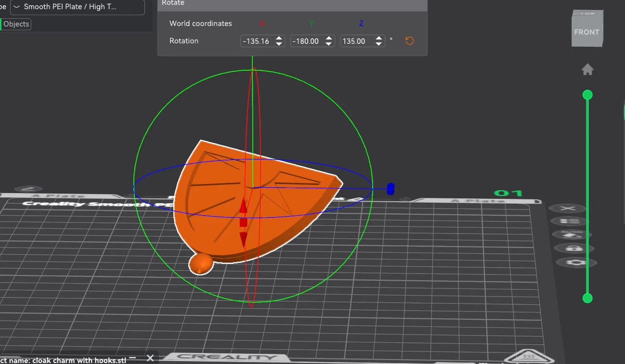
Task: Decrease Y rotation with down arrow
Action: coord(329,44)
